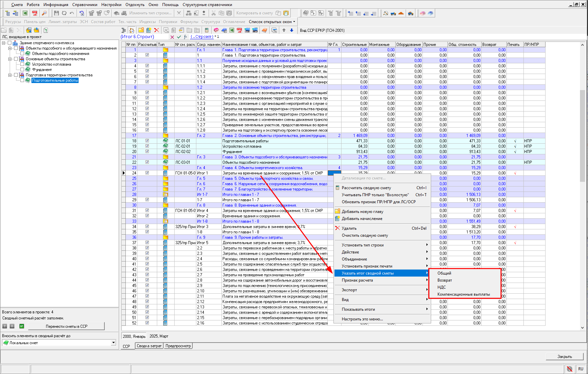
Task: Click the hammer and sickle toolbar icon
Action: tap(385, 13)
